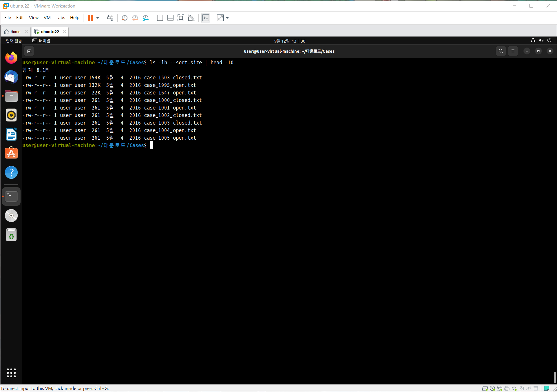Take a VM snapshot icon

[125, 18]
